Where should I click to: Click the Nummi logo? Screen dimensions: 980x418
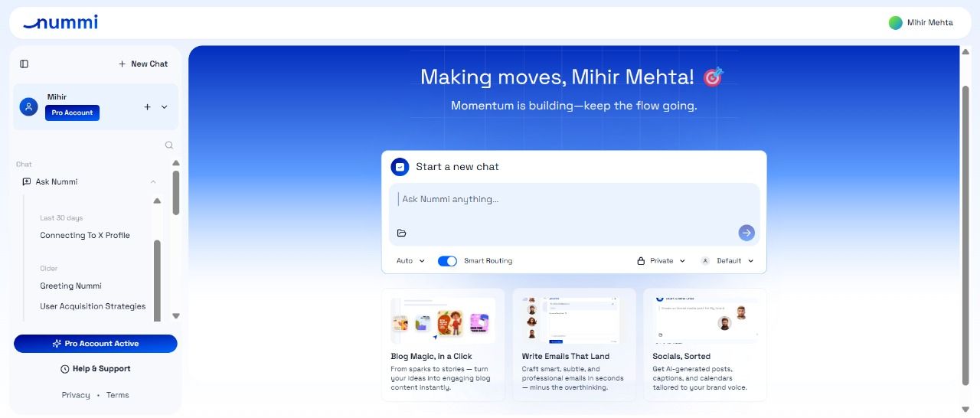60,22
